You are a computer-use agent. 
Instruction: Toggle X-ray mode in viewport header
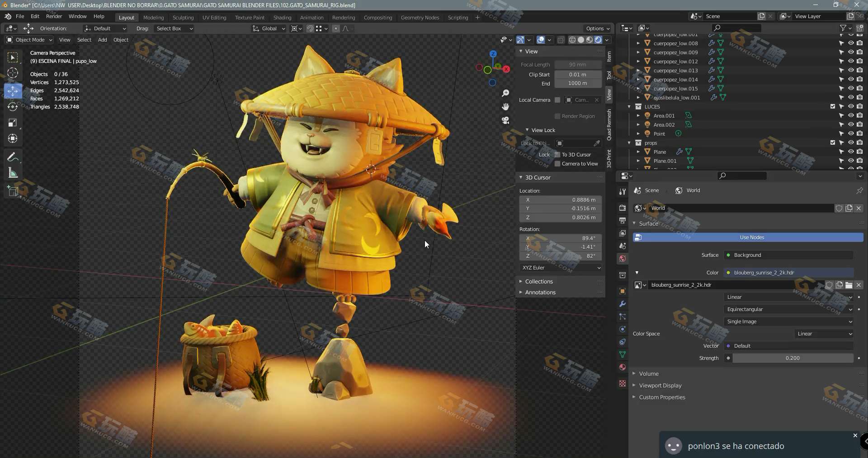561,40
